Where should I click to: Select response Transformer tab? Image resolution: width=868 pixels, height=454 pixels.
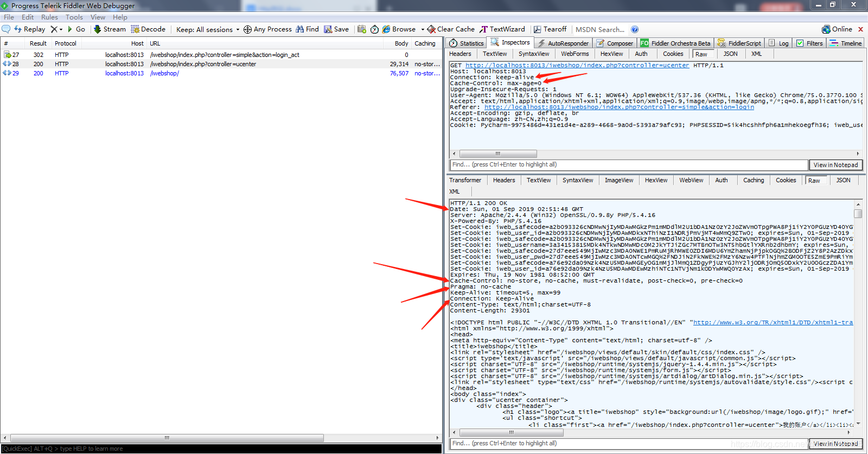pos(465,180)
